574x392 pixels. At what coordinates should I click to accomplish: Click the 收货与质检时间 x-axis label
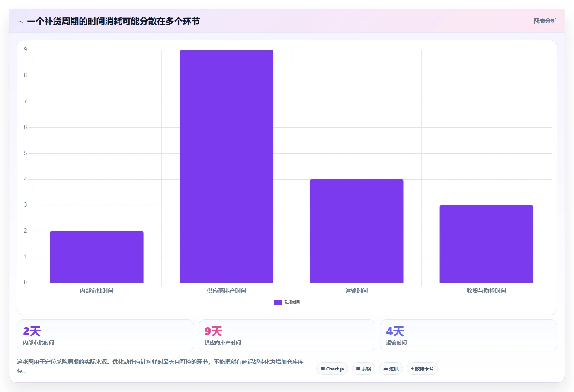(x=486, y=290)
